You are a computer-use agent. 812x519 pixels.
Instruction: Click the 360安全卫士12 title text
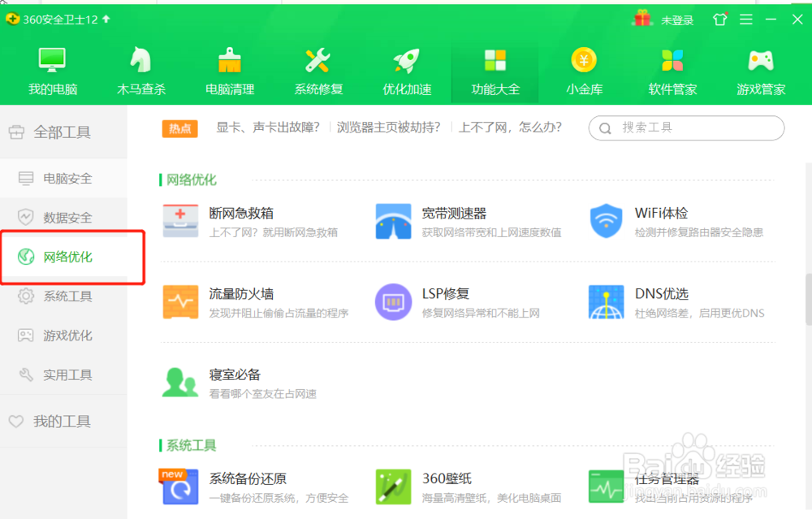pyautogui.click(x=60, y=19)
